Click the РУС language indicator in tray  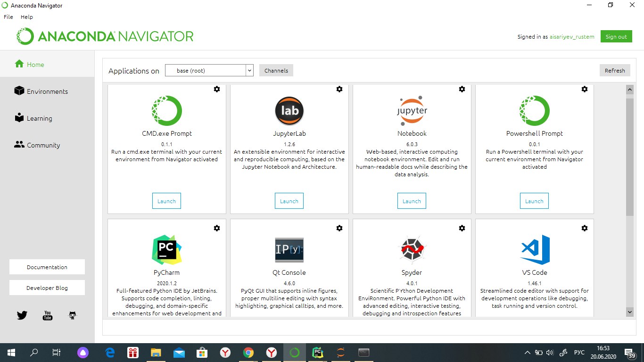tap(579, 353)
